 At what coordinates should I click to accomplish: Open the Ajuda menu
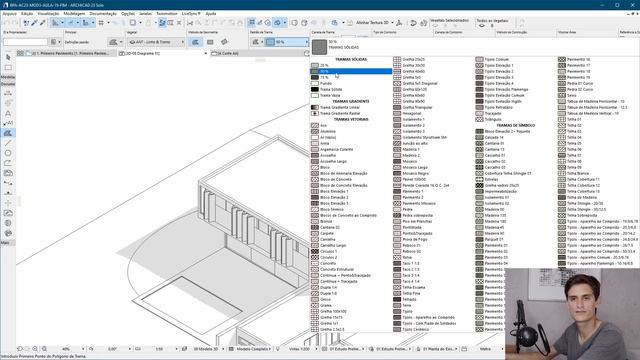[211, 13]
